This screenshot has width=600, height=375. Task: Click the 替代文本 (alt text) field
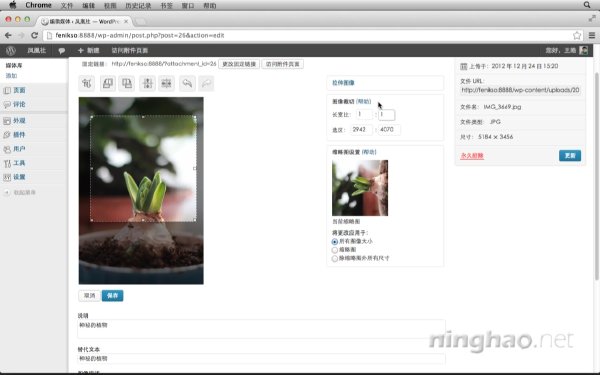pos(261,359)
